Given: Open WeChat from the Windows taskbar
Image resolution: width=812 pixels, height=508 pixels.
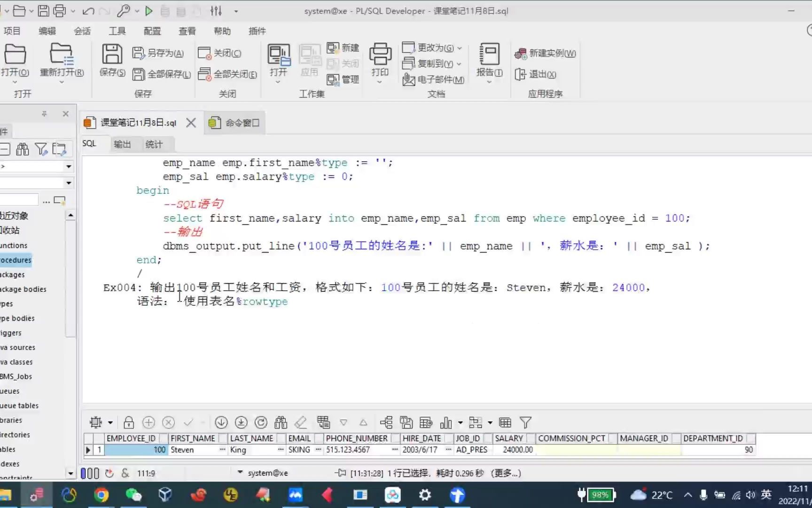Looking at the screenshot, I should tap(133, 495).
